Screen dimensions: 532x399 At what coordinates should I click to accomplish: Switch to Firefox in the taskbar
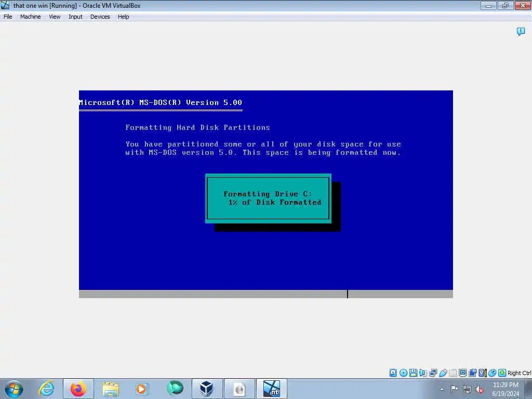(78, 389)
